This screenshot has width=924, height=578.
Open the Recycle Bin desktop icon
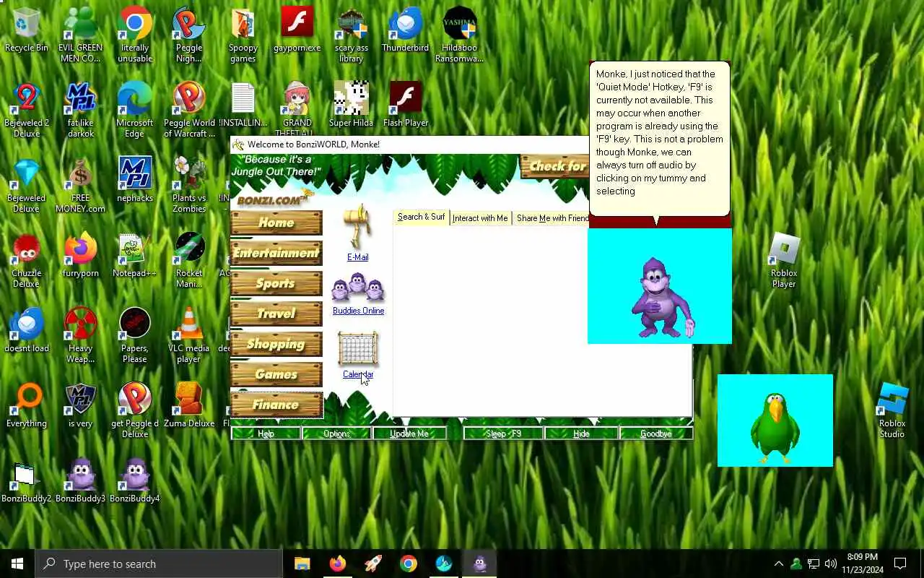coord(27,30)
